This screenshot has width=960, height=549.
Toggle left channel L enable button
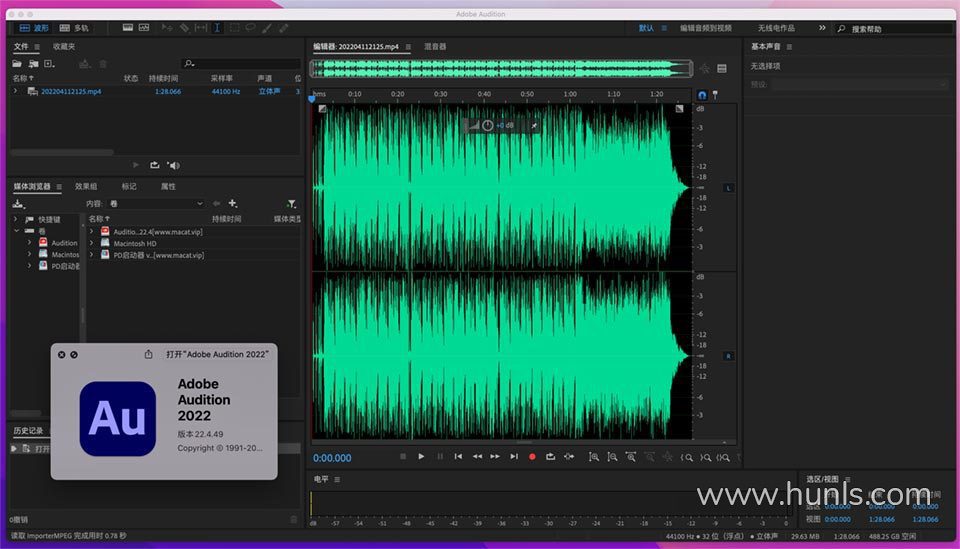pyautogui.click(x=729, y=188)
